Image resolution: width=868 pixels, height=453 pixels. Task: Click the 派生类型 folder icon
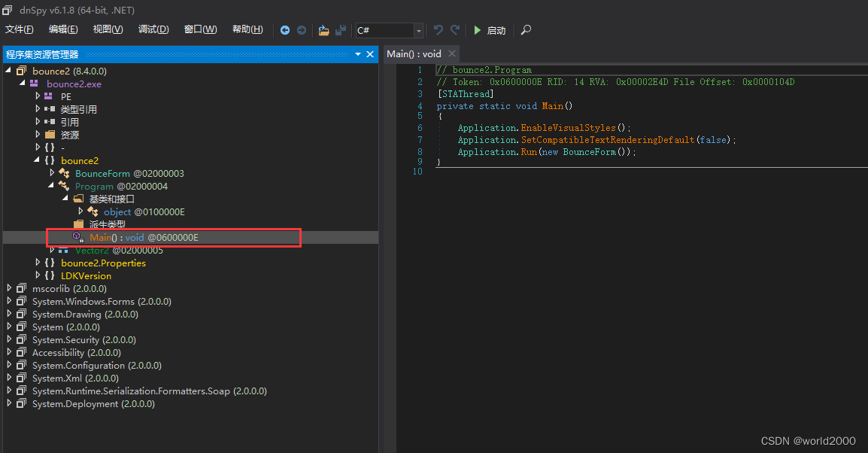point(79,223)
